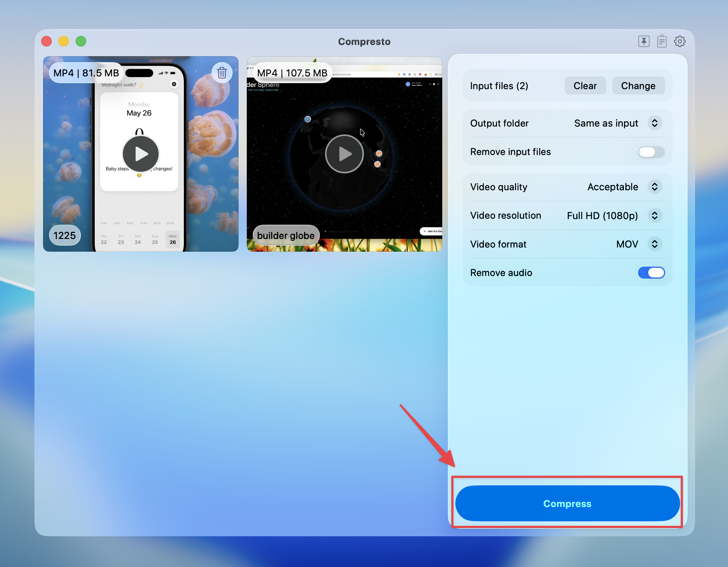The image size is (728, 567).
Task: Click the MP4 107.5 MB size badge
Action: (292, 73)
